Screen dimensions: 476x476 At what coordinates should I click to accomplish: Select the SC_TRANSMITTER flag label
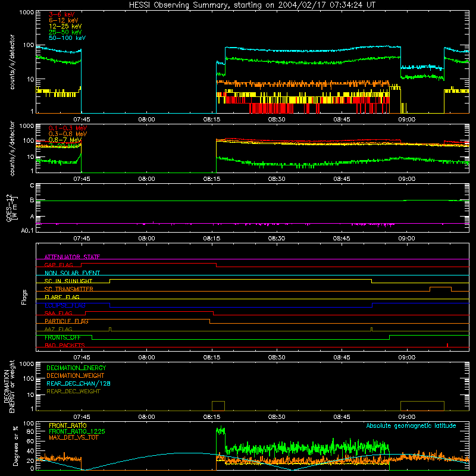click(x=68, y=289)
